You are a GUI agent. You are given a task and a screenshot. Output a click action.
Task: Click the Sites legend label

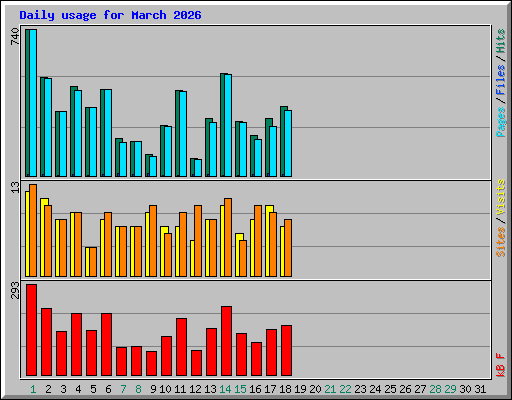(501, 242)
